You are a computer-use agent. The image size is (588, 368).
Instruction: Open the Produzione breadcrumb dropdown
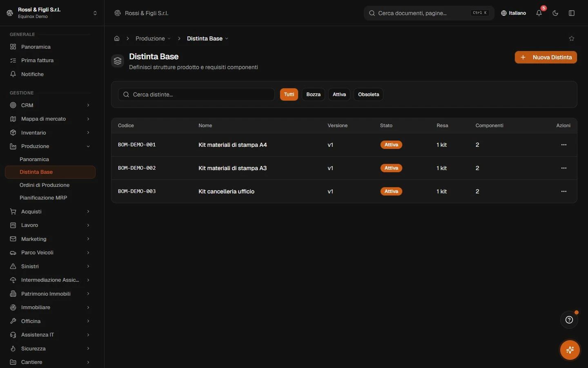coord(153,38)
